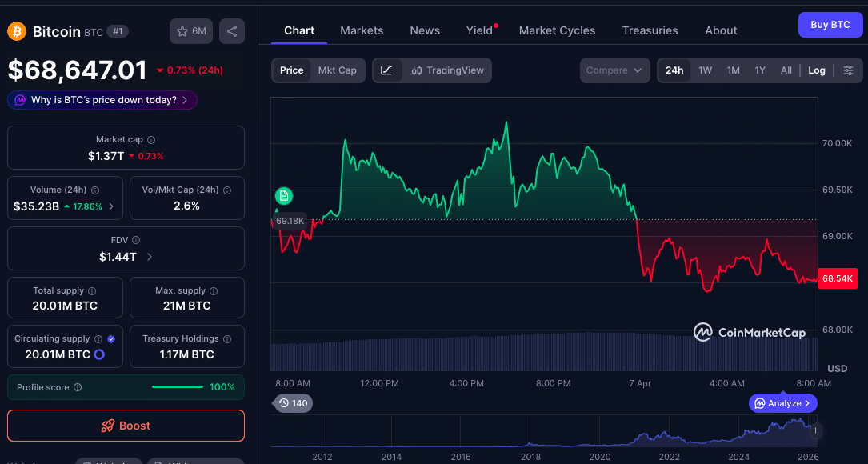868x464 pixels.
Task: Click the Volume (24h) info icon
Action: (95, 190)
